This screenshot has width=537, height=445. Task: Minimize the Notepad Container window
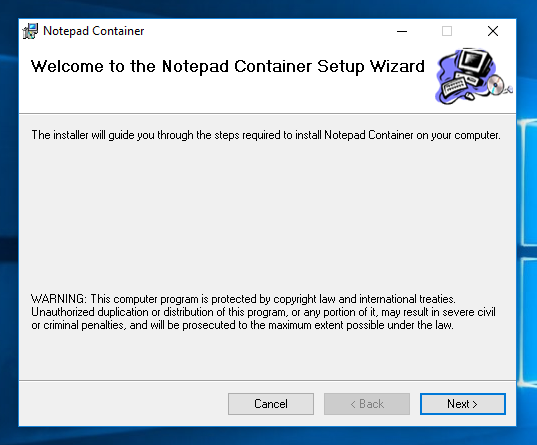tap(402, 31)
